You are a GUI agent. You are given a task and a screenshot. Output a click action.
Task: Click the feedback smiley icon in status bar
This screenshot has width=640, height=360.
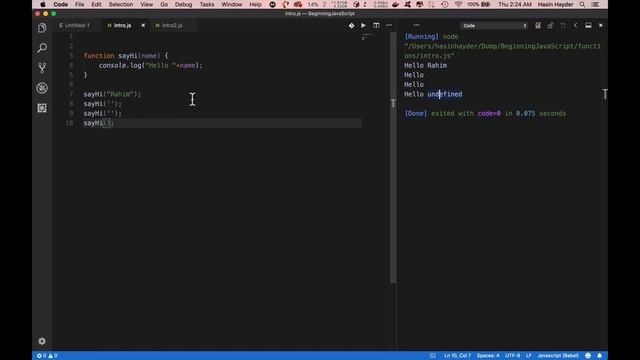click(588, 356)
